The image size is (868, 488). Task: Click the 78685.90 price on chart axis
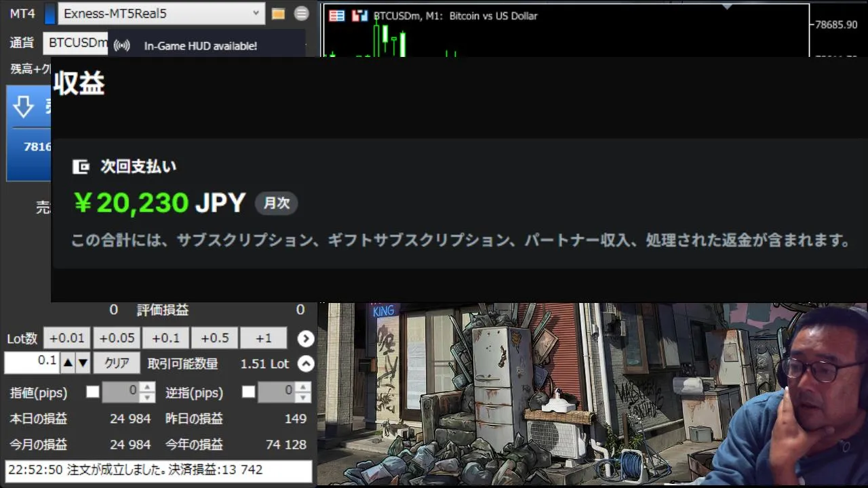click(836, 24)
